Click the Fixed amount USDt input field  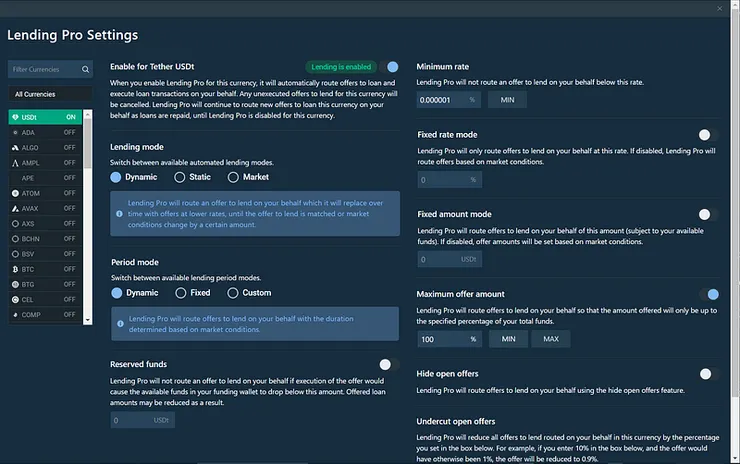pos(450,259)
